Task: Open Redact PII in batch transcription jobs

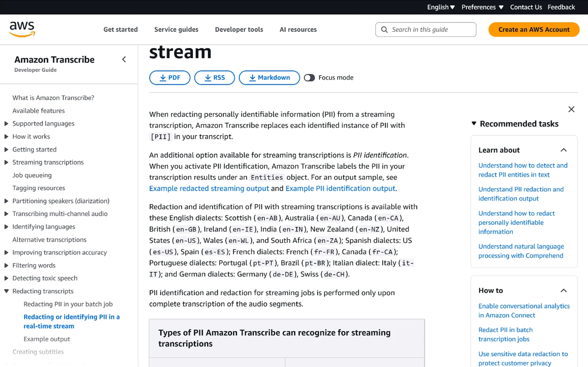Action: (x=505, y=334)
